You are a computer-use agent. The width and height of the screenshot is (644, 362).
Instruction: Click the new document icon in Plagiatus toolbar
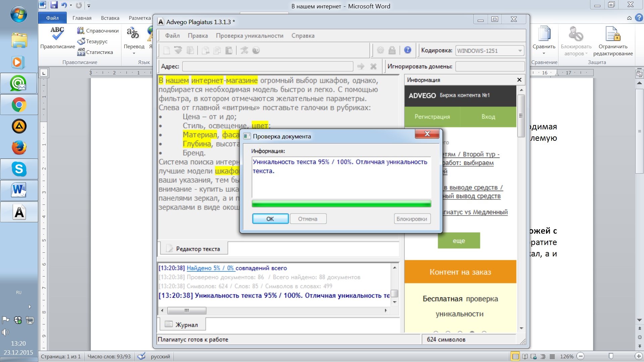167,50
